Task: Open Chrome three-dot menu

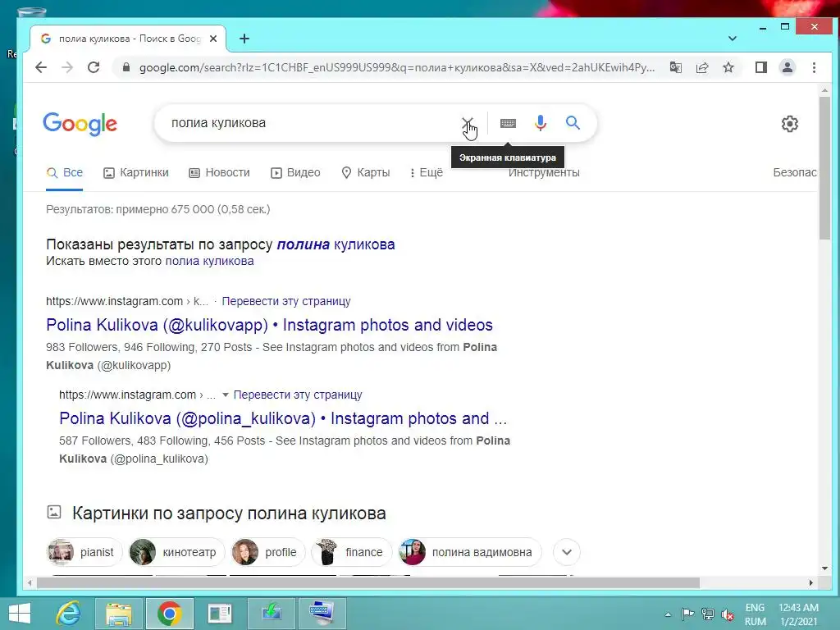Action: (x=815, y=67)
